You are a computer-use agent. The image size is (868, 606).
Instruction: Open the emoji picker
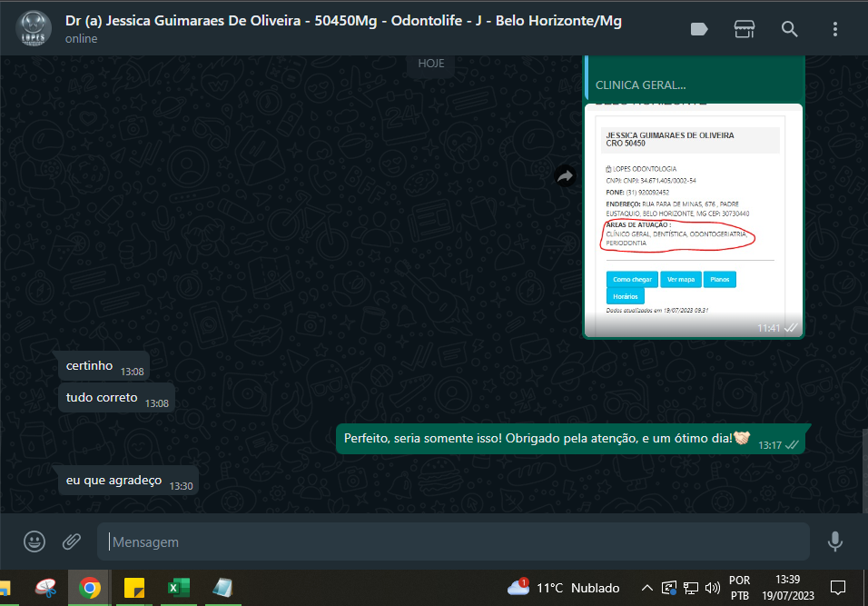[x=35, y=541]
